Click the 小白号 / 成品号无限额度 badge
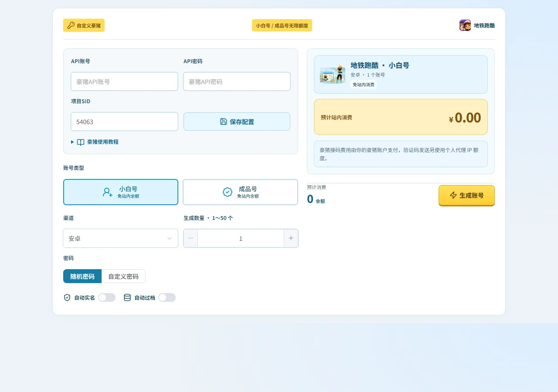The height and width of the screenshot is (392, 558). point(282,25)
